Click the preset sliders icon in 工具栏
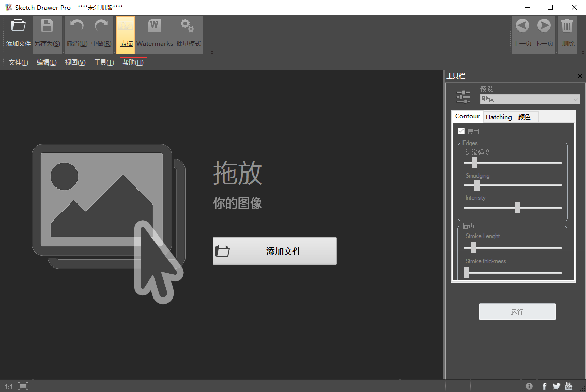This screenshot has height=392, width=586. [x=462, y=97]
